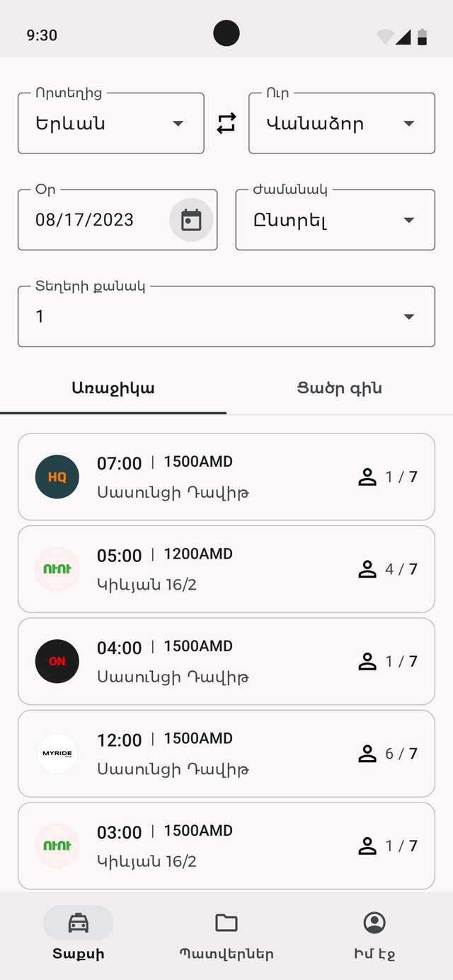Tap the black ON logo on the 04:00 ride
Screen dimensions: 453x980
tap(57, 661)
